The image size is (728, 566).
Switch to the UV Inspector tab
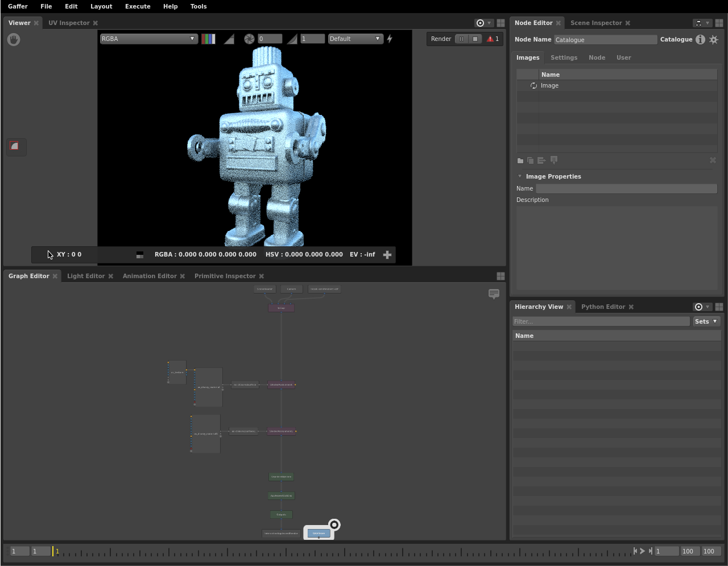coord(69,23)
